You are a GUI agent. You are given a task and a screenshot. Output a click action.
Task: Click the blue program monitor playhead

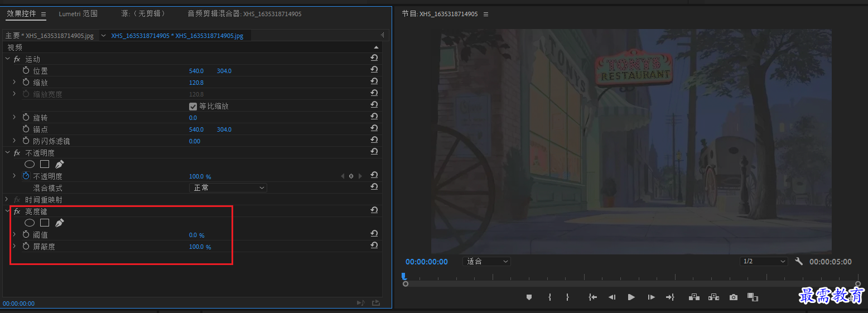[x=404, y=276]
